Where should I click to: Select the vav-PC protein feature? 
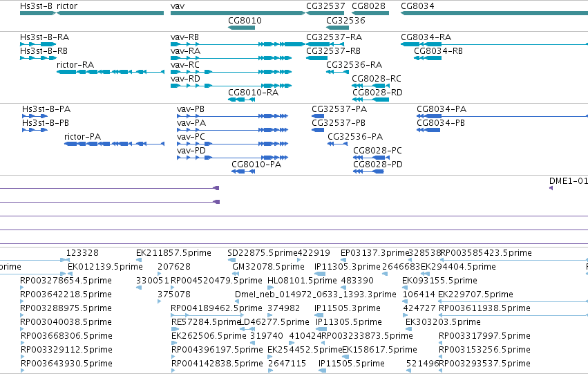click(x=232, y=144)
